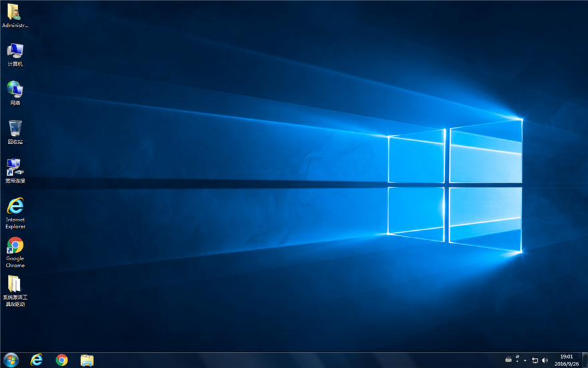Click the clock showing 19:01 2016/9/26

pos(566,360)
